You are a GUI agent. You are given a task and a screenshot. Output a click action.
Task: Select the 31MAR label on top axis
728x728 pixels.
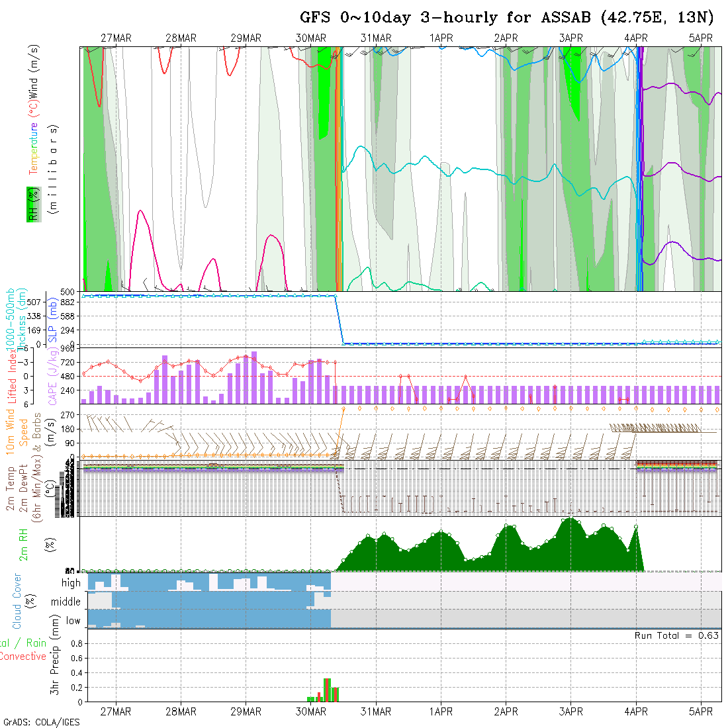[376, 38]
